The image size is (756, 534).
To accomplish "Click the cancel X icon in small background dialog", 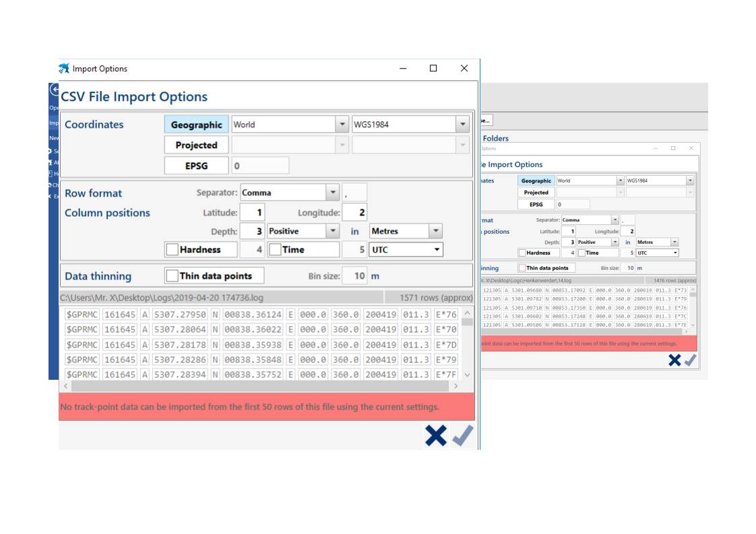I will pos(674,360).
